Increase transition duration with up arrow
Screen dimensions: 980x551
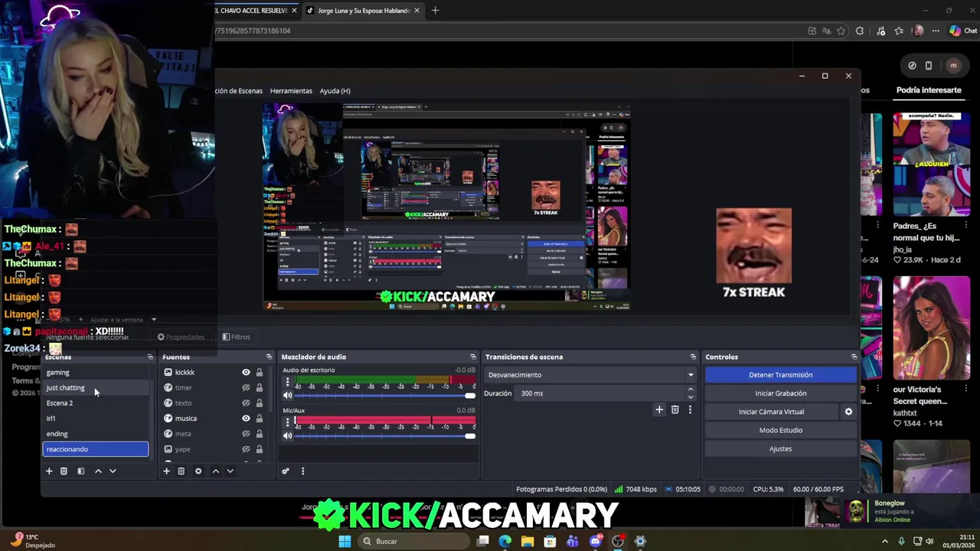[x=691, y=390]
